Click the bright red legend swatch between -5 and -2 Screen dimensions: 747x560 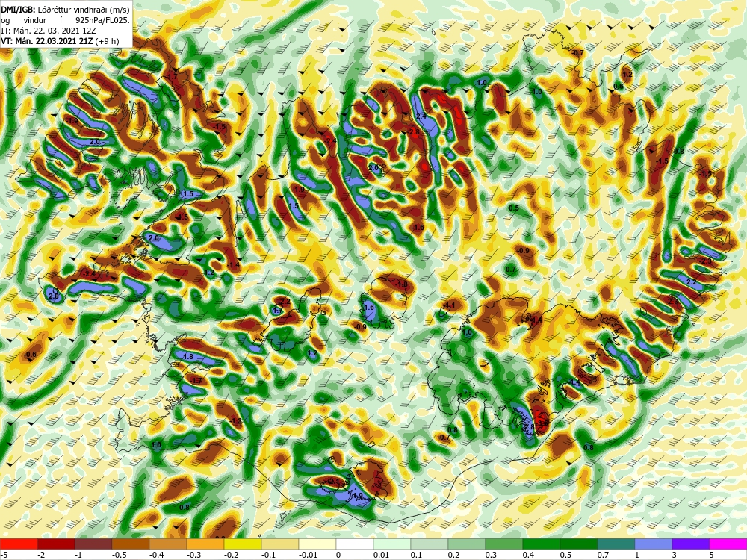click(x=19, y=544)
